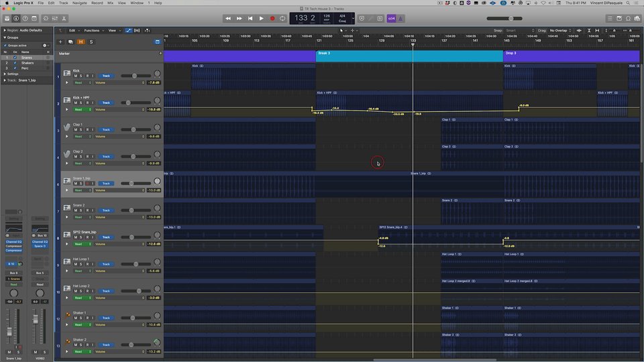This screenshot has width=644, height=362.
Task: Open the tracks area Edit dropdown
Action: (x=73, y=30)
